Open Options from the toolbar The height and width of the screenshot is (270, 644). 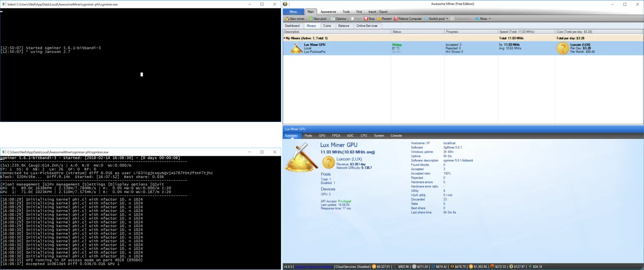click(x=339, y=19)
